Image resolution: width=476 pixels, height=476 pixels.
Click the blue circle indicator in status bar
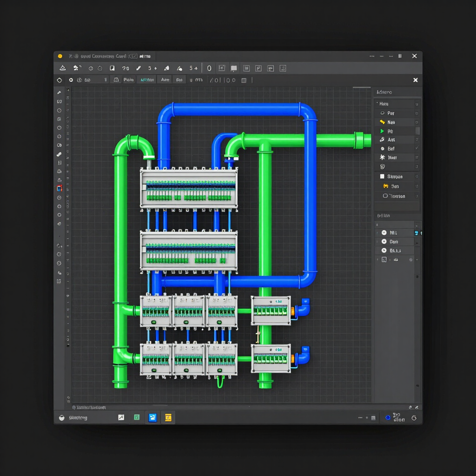[x=388, y=418]
